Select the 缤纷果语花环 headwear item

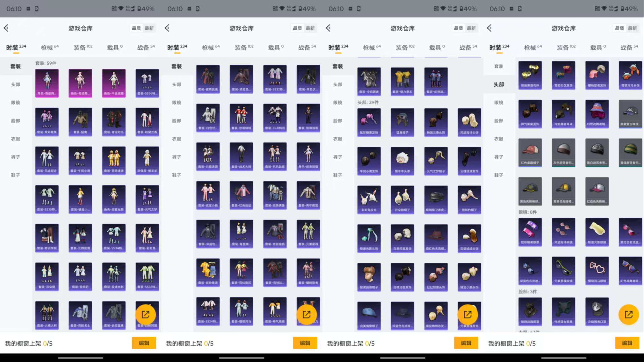[530, 75]
